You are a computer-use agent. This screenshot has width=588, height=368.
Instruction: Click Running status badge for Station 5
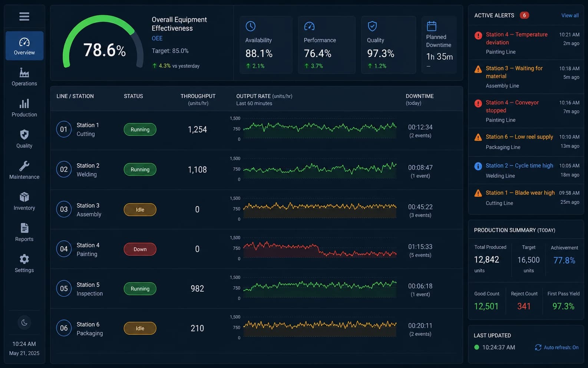point(140,289)
